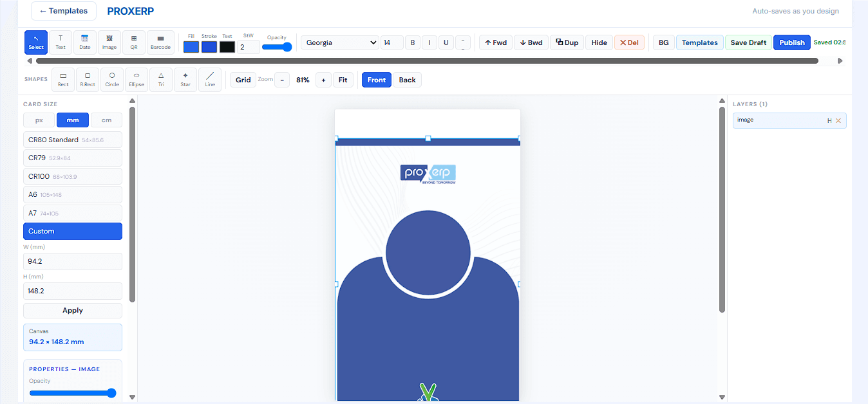868x404 pixels.
Task: Open the Stroke color swatch
Action: [209, 47]
